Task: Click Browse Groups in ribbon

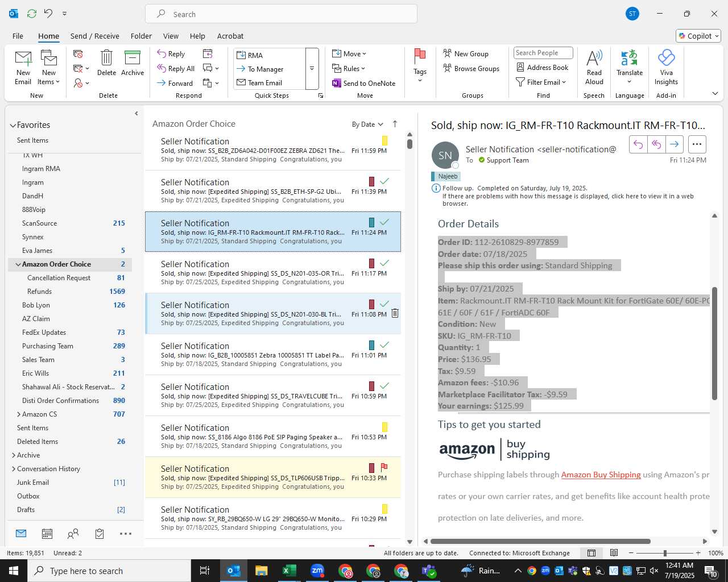Action: (471, 68)
